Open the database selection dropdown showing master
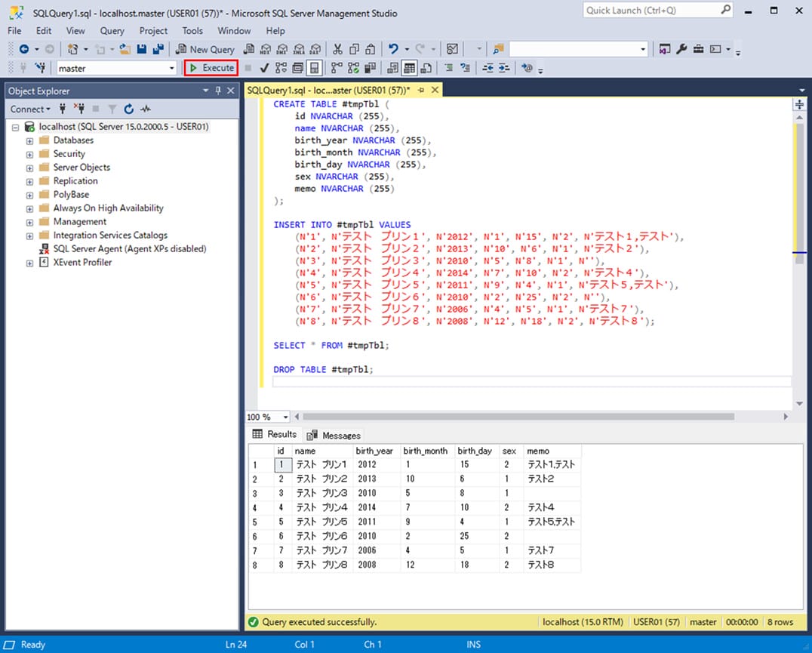812x653 pixels. tap(172, 67)
